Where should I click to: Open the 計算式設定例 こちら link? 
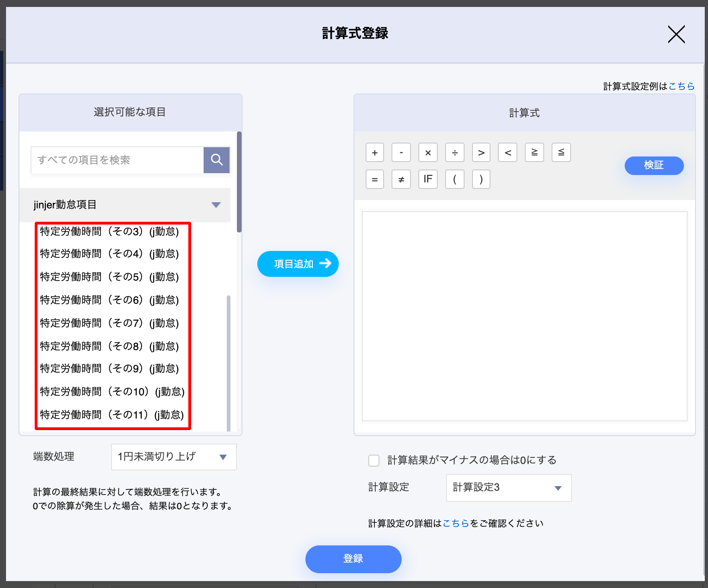681,86
